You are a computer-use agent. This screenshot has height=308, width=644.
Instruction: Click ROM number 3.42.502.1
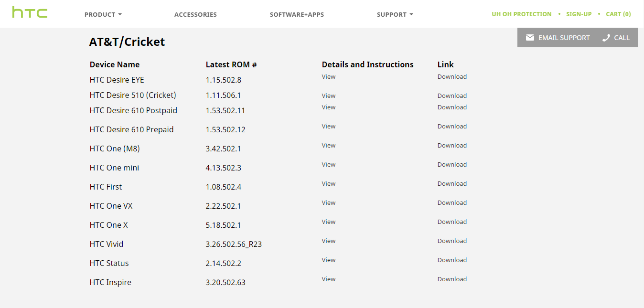click(224, 149)
